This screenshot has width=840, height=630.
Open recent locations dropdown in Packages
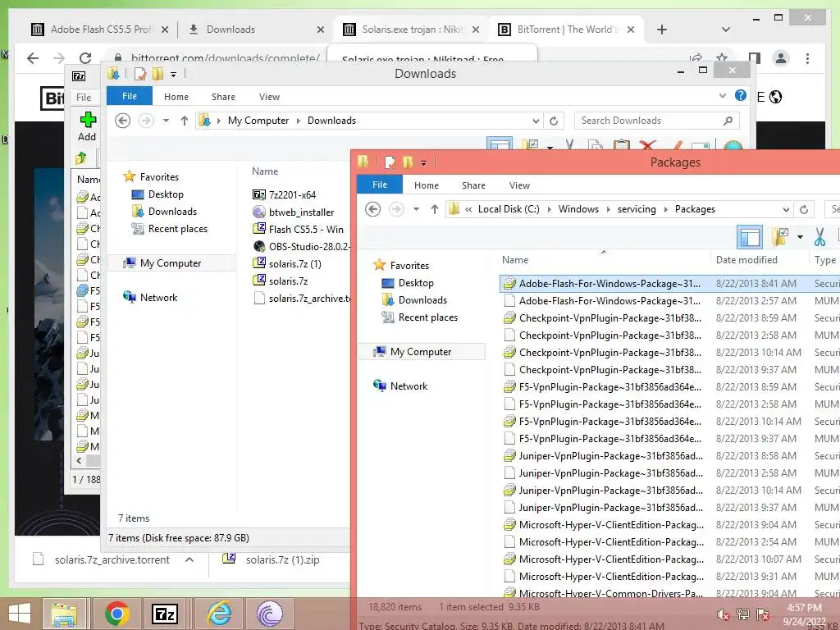pyautogui.click(x=416, y=209)
